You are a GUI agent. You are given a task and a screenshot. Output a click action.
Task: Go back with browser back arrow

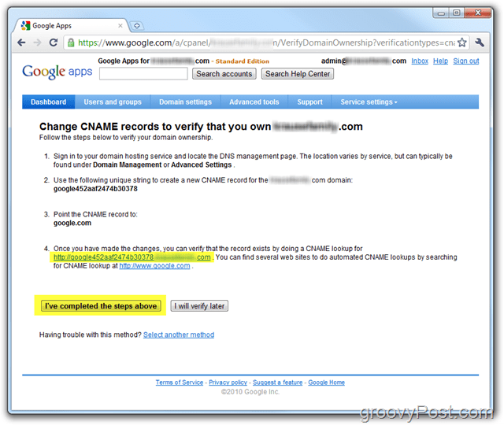click(x=21, y=42)
